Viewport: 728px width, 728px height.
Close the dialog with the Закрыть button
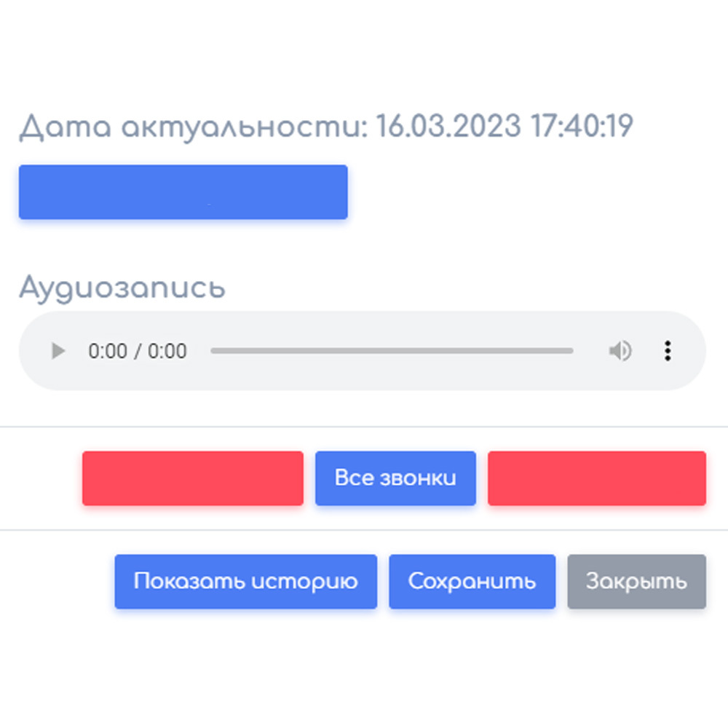click(x=636, y=582)
